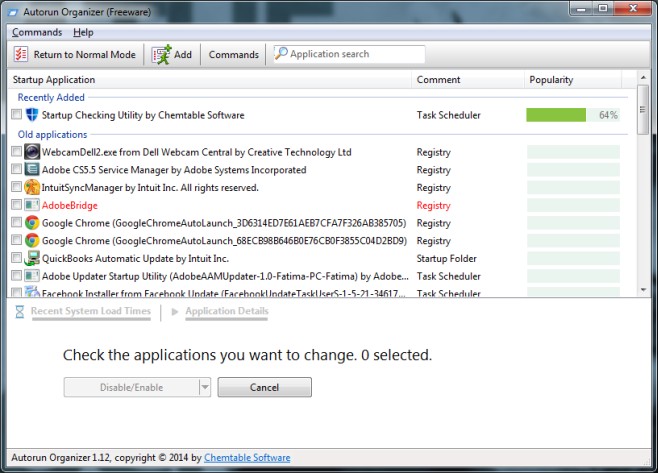Click the 'Old applications' group header
The height and width of the screenshot is (473, 658).
pyautogui.click(x=52, y=134)
